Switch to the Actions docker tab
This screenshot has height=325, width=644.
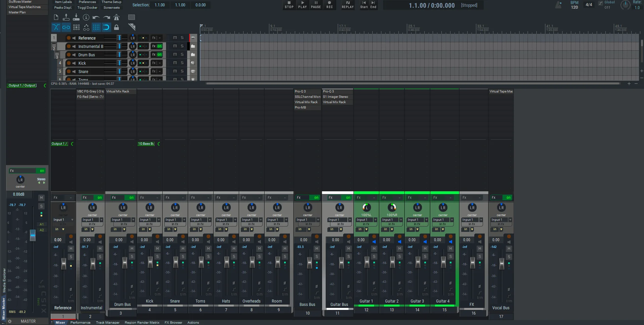click(x=193, y=322)
